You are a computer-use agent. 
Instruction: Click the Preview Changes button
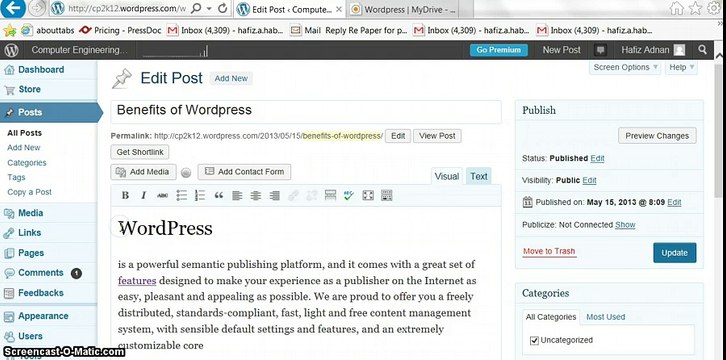coord(657,136)
